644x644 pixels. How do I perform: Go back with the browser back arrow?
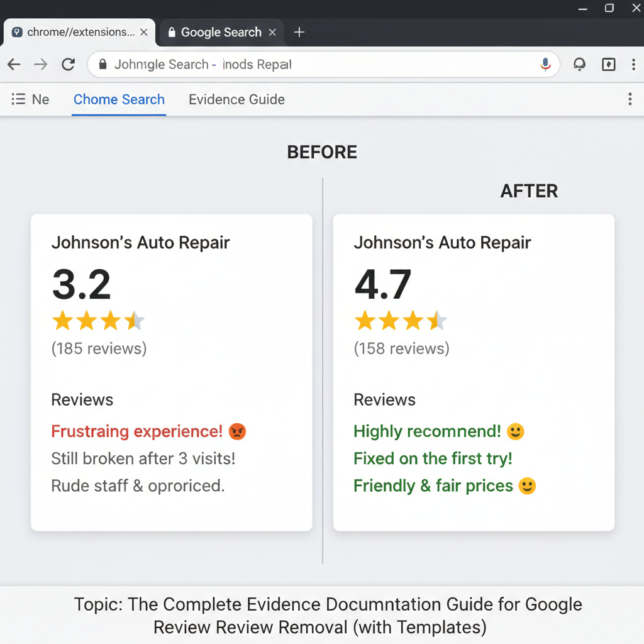coord(14,65)
